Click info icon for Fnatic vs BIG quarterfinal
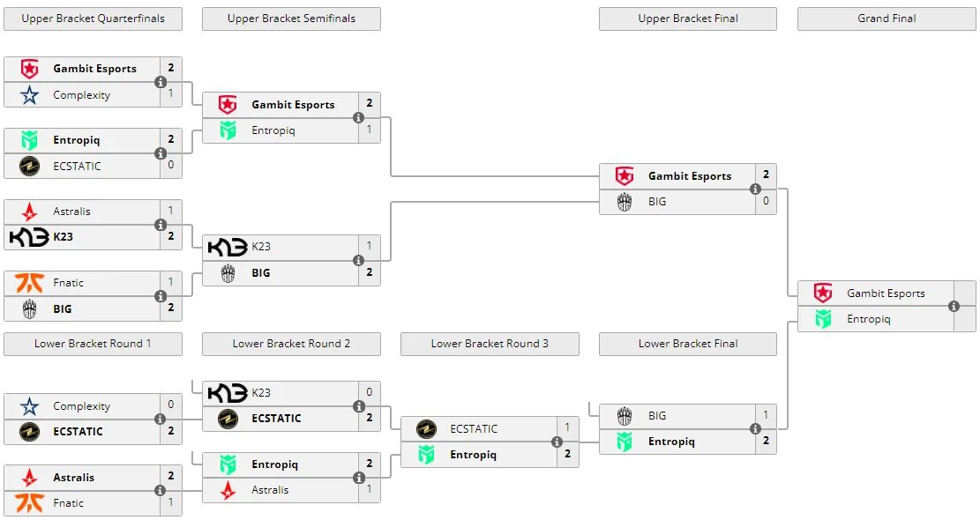This screenshot has height=520, width=980. [x=161, y=296]
